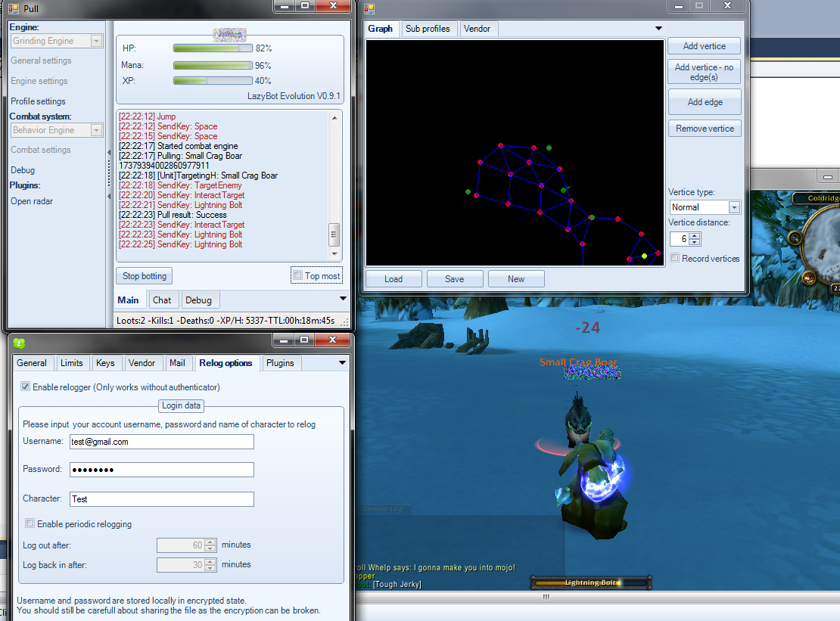The width and height of the screenshot is (840, 621).
Task: Open the settings tabs overflow arrow
Action: pyautogui.click(x=342, y=363)
